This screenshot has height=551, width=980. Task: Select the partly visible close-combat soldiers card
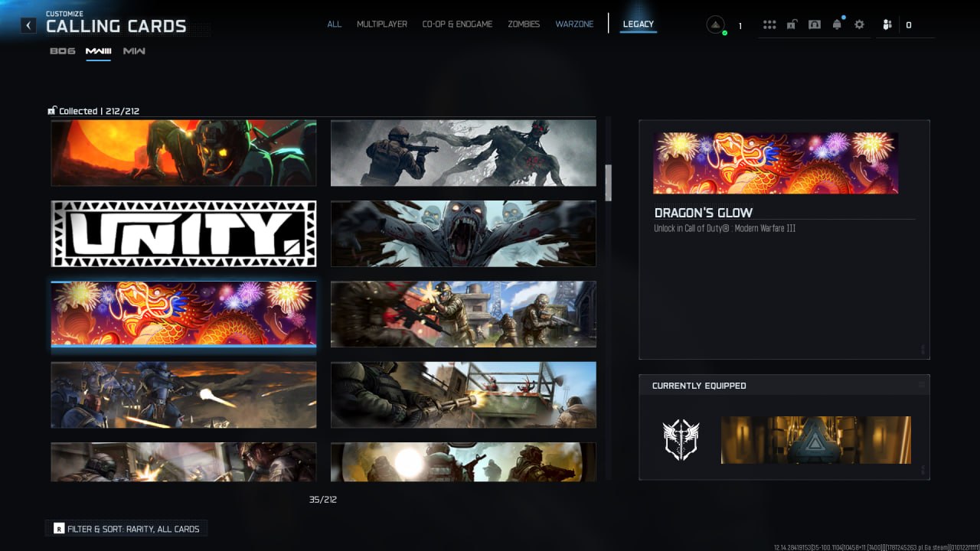pos(184,461)
